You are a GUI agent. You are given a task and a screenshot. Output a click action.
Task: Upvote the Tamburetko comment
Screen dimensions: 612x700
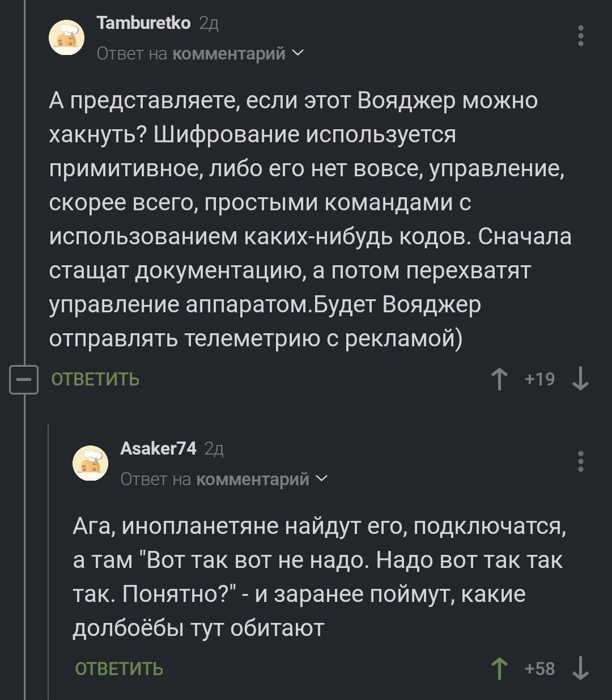tap(499, 379)
